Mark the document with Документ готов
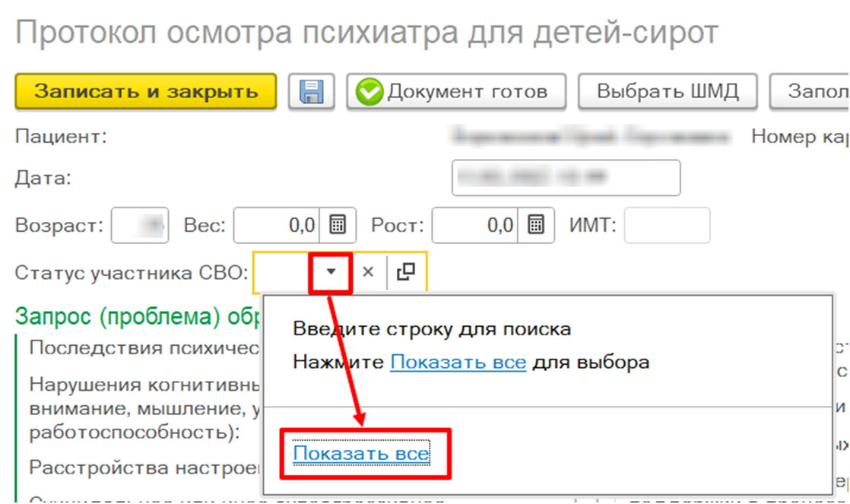Screen dimensions: 850x504 coord(456,92)
